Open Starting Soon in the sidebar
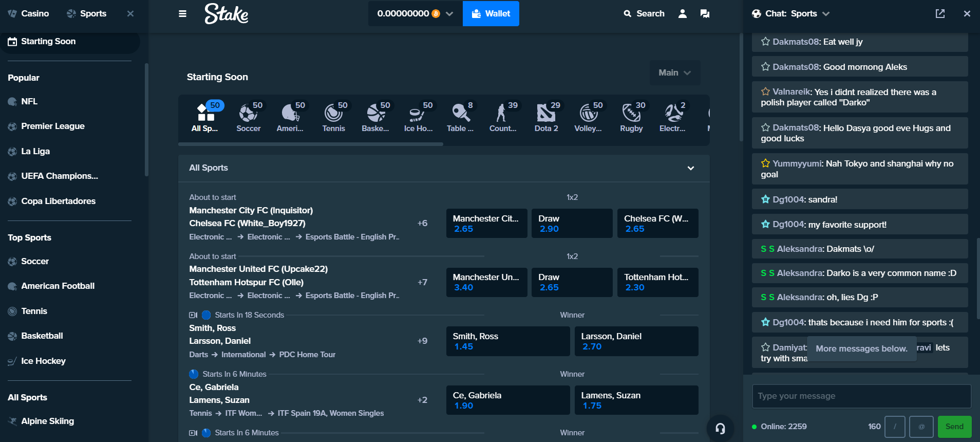Viewport: 980px width, 442px height. coord(69,41)
